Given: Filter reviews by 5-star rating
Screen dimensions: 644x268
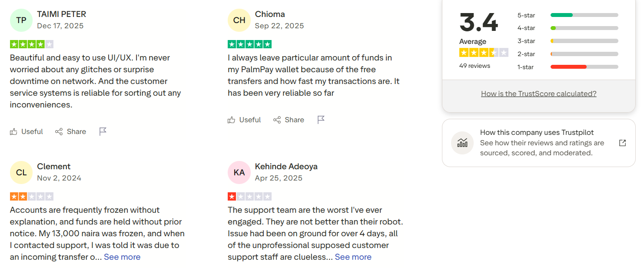Looking at the screenshot, I should pos(584,15).
